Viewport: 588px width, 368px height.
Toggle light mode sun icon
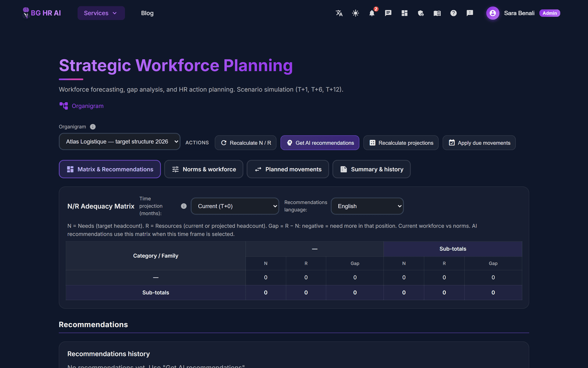pyautogui.click(x=355, y=13)
